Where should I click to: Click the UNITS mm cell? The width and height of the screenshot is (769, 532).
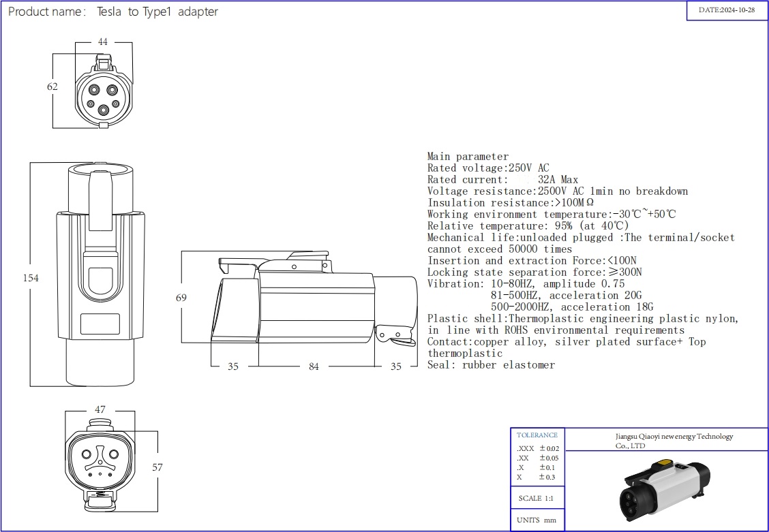(x=537, y=520)
